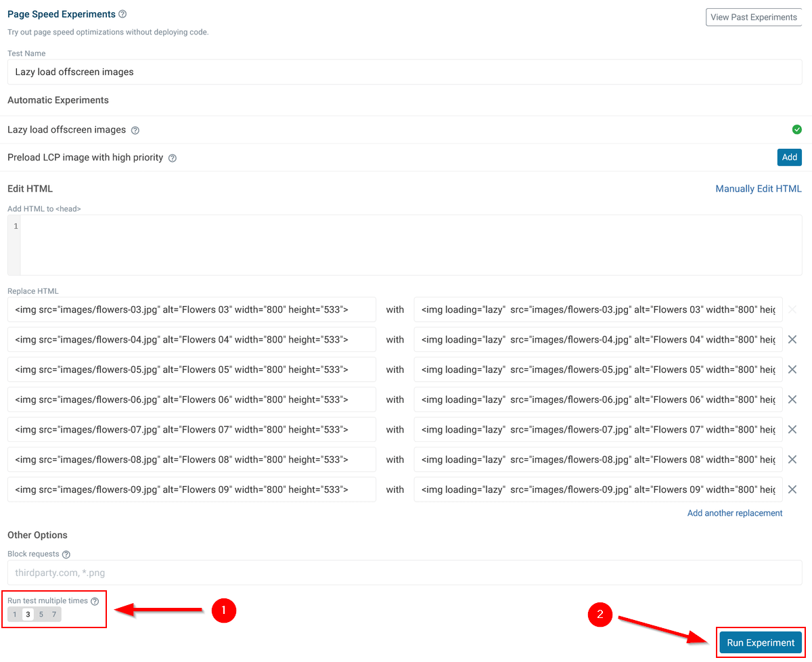This screenshot has height=662, width=812.
Task: Click the Add HTML to head editor
Action: 405,245
